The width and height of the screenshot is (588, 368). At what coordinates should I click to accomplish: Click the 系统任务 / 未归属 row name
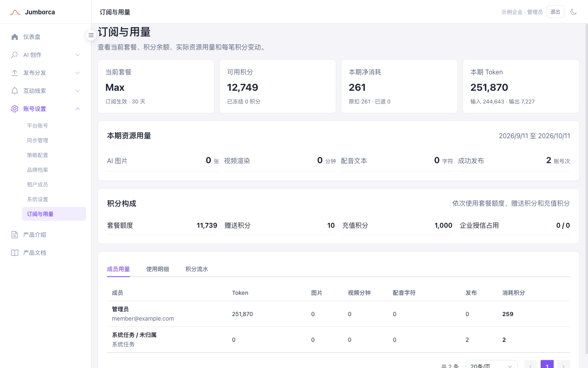[134, 335]
